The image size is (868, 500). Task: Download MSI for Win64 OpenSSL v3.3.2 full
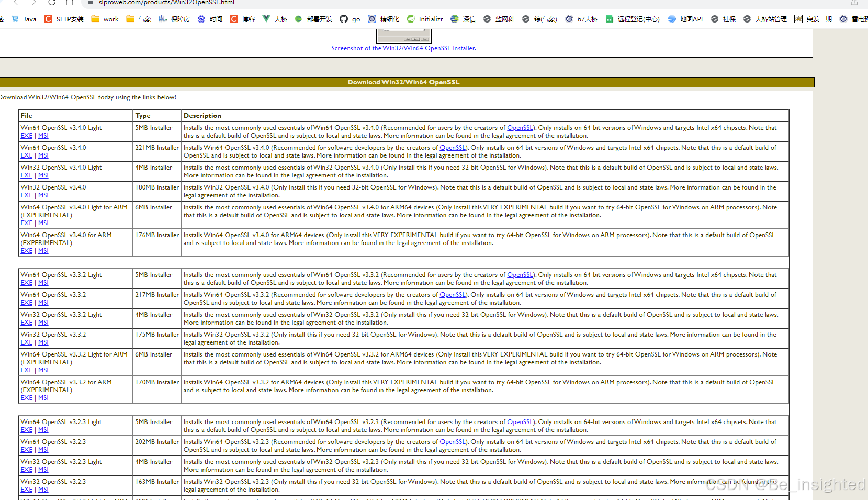pos(43,303)
